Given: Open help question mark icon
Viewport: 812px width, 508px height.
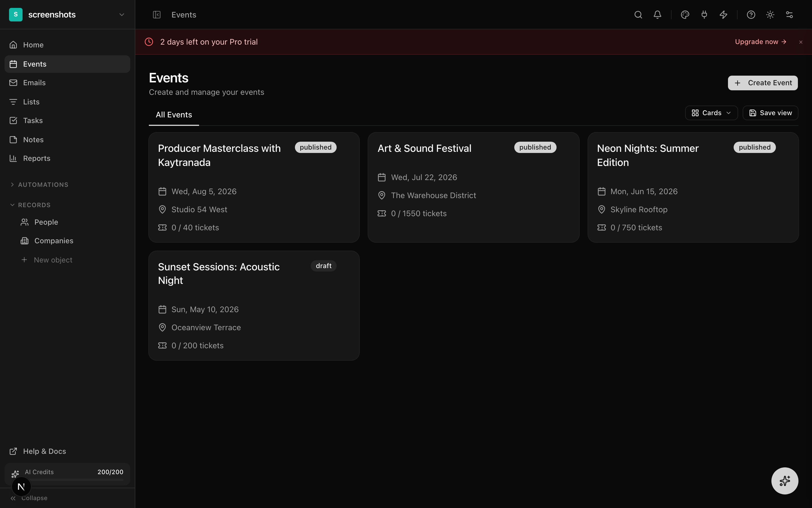Looking at the screenshot, I should 751,15.
